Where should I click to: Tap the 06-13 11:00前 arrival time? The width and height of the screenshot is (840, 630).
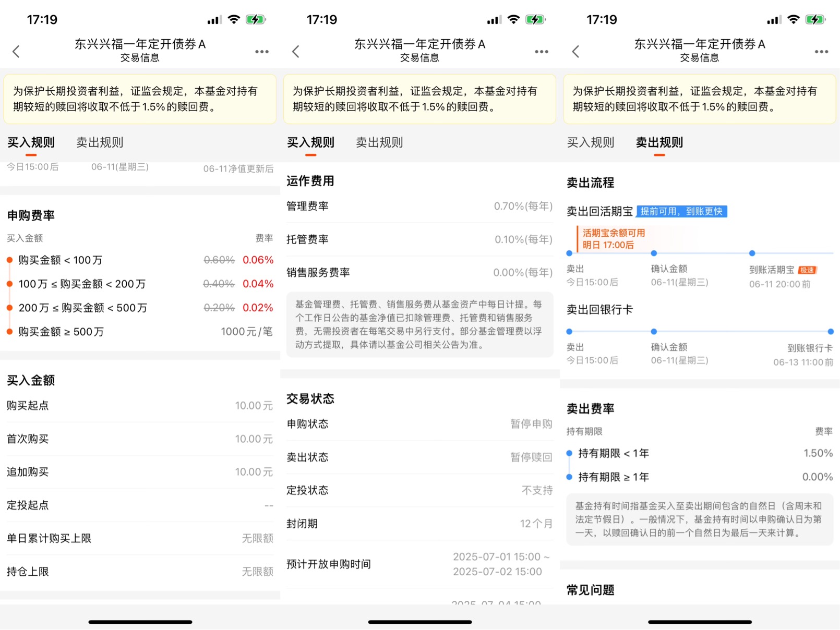[x=803, y=362]
